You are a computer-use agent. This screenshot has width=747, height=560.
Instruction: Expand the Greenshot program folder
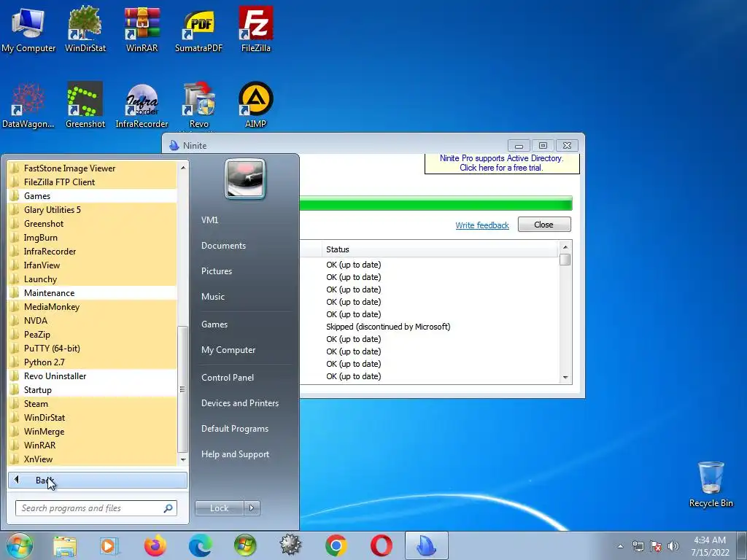tap(93, 223)
